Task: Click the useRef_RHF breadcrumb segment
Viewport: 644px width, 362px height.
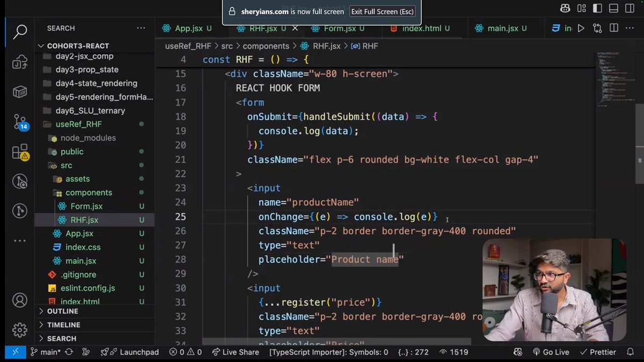Action: (x=189, y=46)
